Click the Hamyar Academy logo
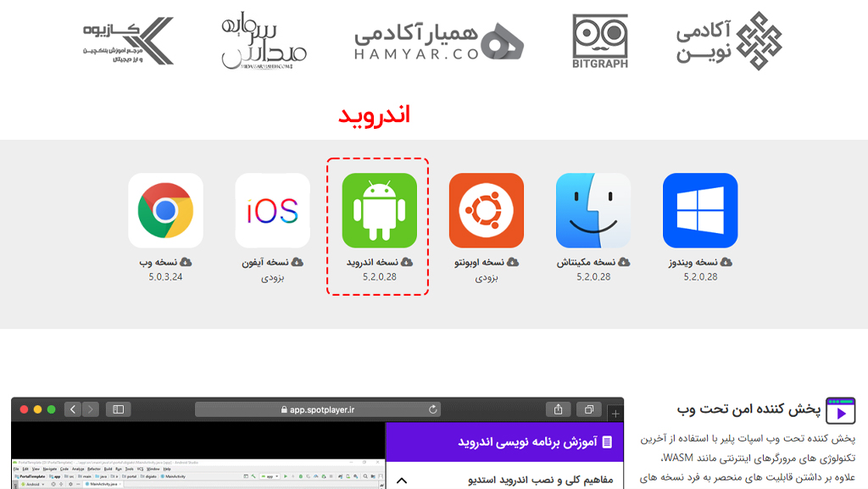The image size is (868, 489). [438, 41]
